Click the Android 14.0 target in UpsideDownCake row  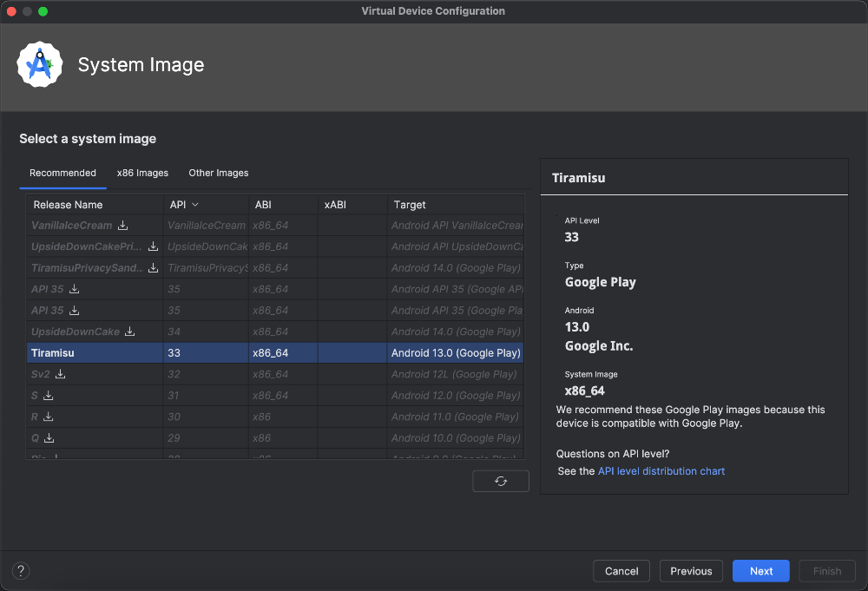coord(456,332)
